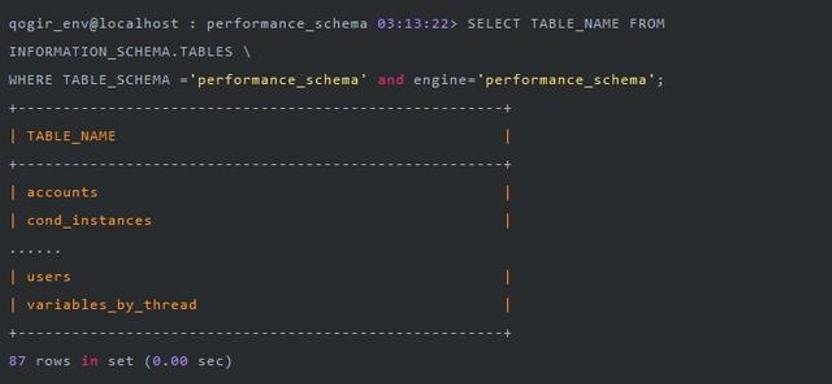Click the WHERE keyword

coord(31,80)
